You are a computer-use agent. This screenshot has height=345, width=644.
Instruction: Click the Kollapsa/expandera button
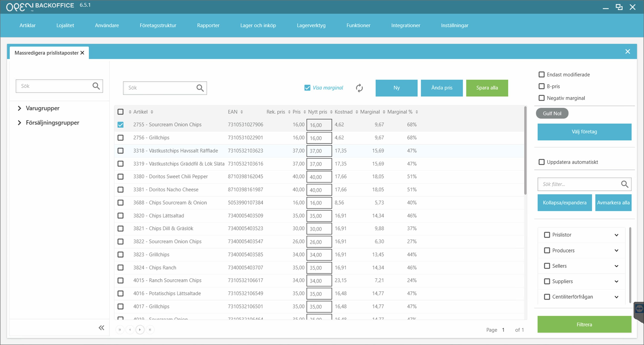coord(565,203)
